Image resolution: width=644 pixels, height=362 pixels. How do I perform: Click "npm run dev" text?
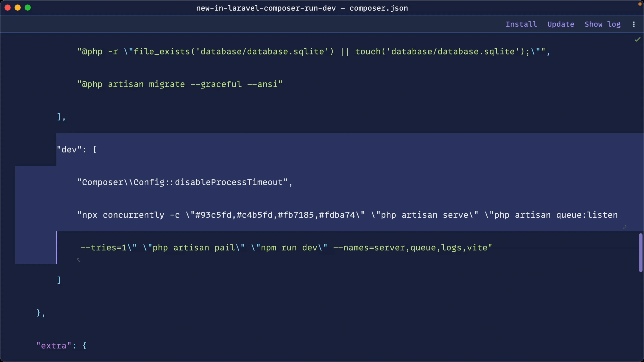(x=289, y=248)
